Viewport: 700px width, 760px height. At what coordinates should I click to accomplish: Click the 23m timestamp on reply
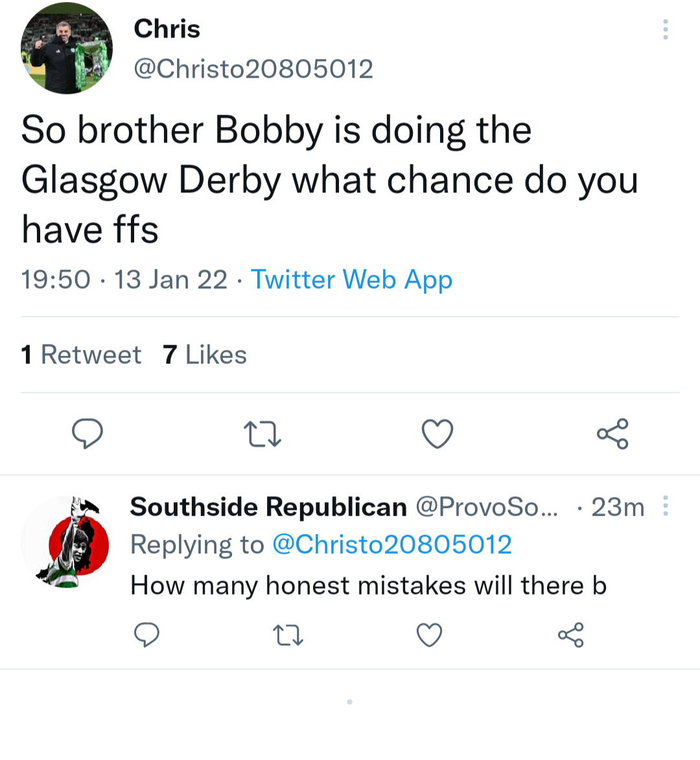[x=618, y=507]
